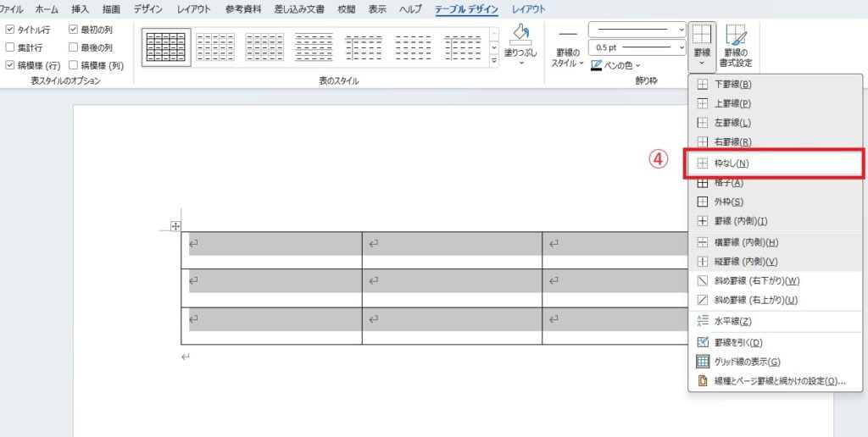Choose 左罫線 left border option
The image size is (868, 437).
point(775,122)
